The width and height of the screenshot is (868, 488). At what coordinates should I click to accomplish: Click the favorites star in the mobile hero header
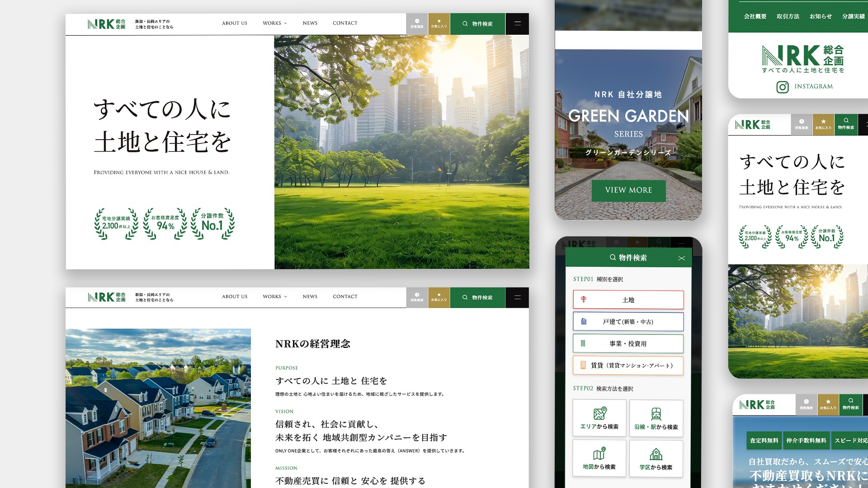coord(823,122)
